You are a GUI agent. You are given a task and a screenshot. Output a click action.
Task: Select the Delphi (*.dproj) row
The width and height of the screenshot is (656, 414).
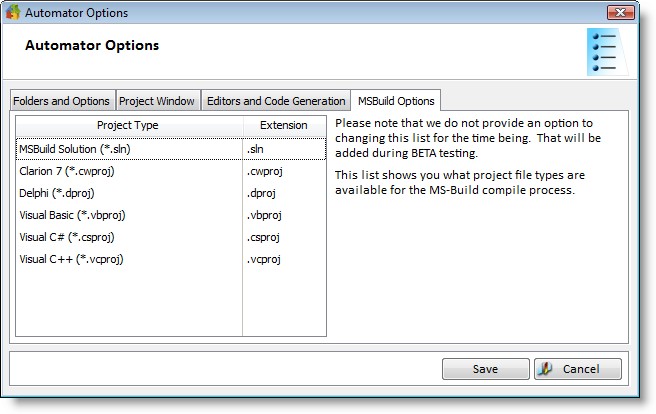[x=171, y=193]
